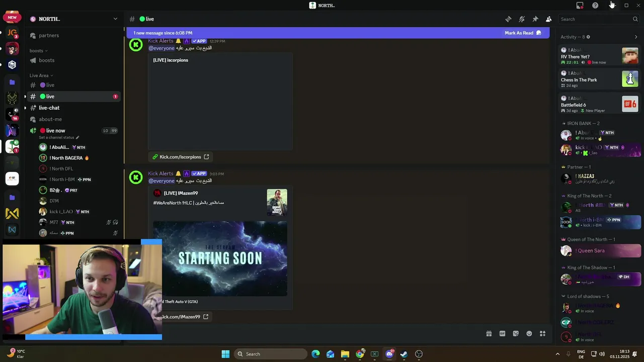Click [LIVE] IMazen99 embed title
644x362 pixels.
(181, 193)
